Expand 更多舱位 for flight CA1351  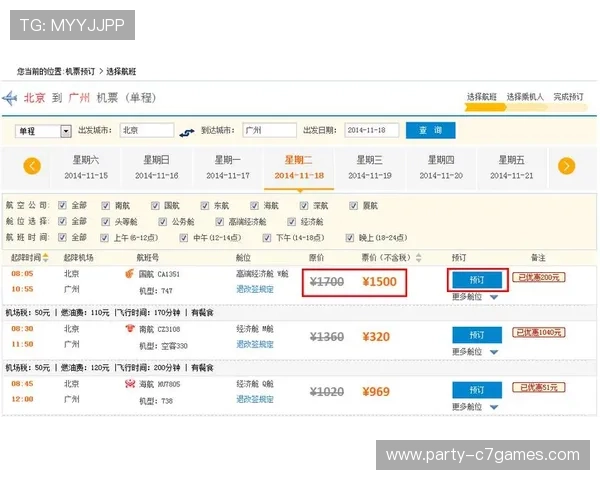[475, 297]
